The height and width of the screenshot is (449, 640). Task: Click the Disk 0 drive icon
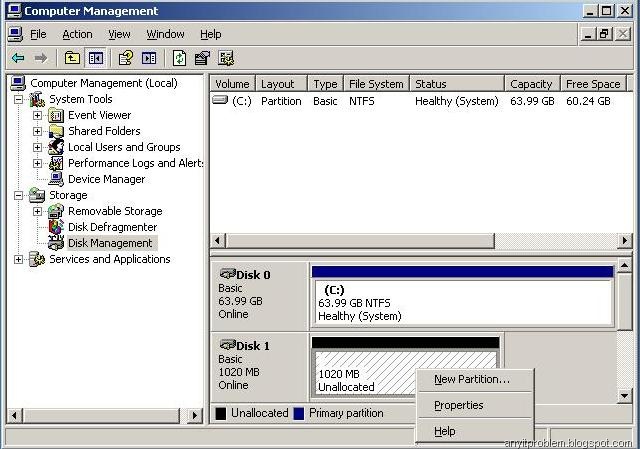coord(227,273)
